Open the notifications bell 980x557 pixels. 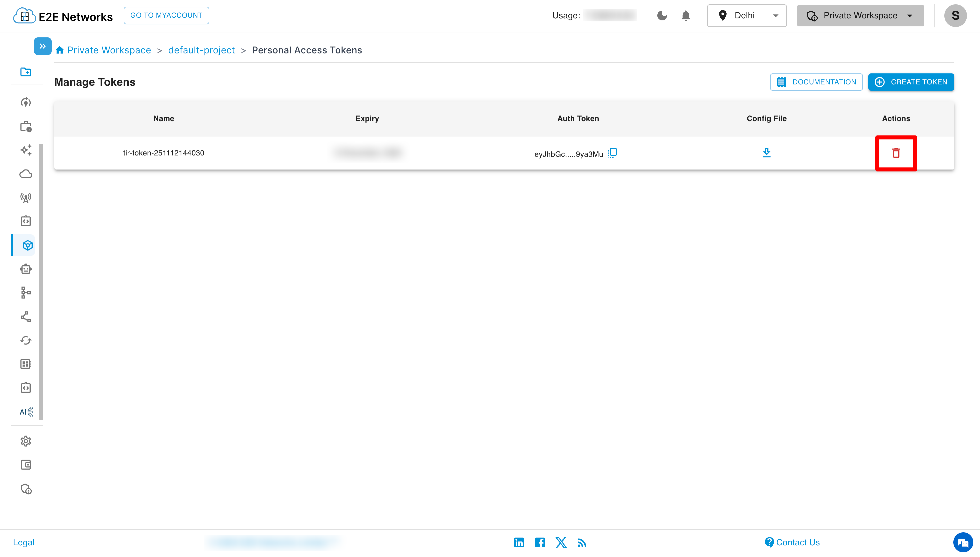686,16
